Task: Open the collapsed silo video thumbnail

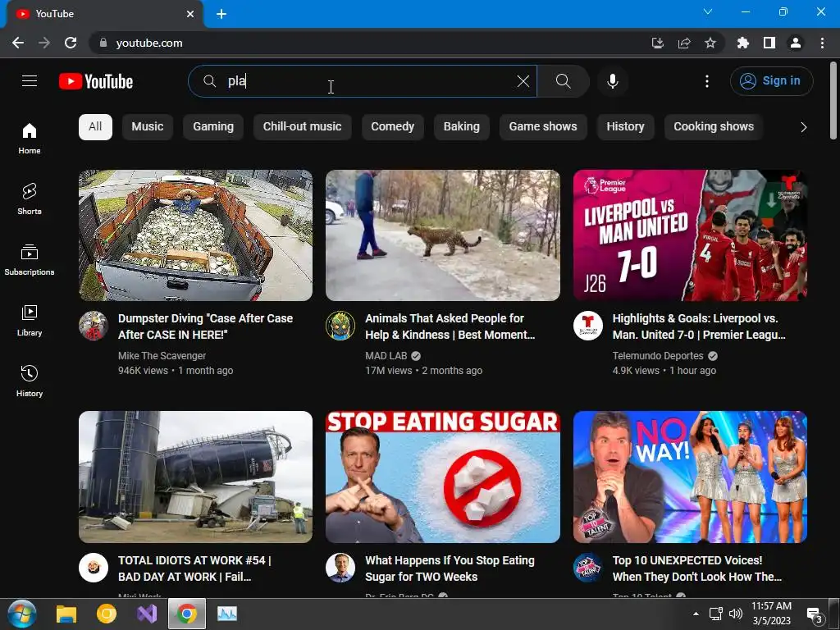Action: pos(195,477)
